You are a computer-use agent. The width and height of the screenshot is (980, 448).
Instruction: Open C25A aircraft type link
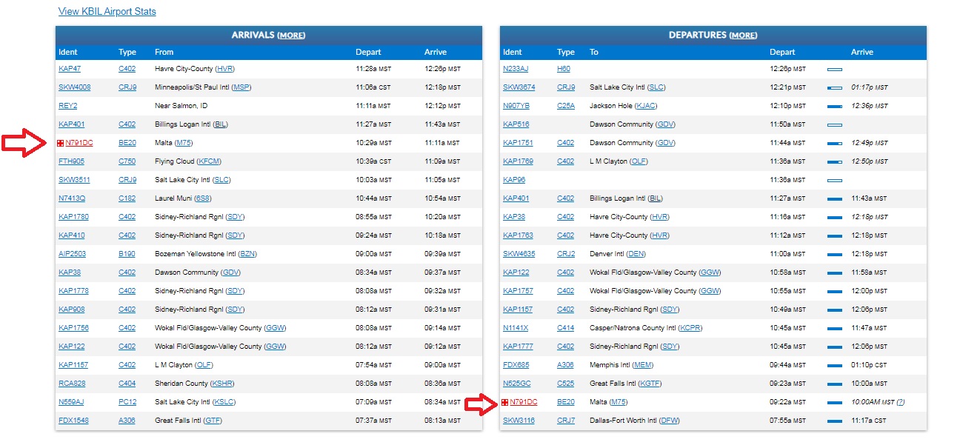[566, 106]
